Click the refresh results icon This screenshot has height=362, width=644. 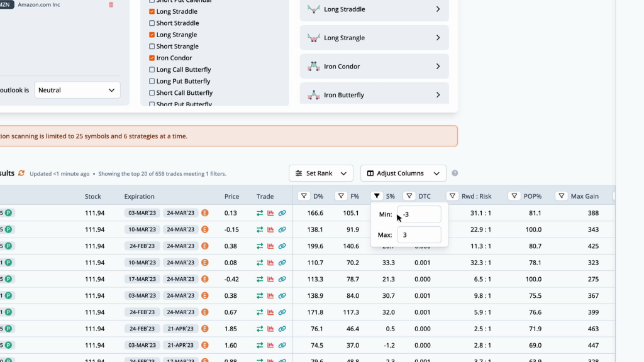(x=21, y=173)
